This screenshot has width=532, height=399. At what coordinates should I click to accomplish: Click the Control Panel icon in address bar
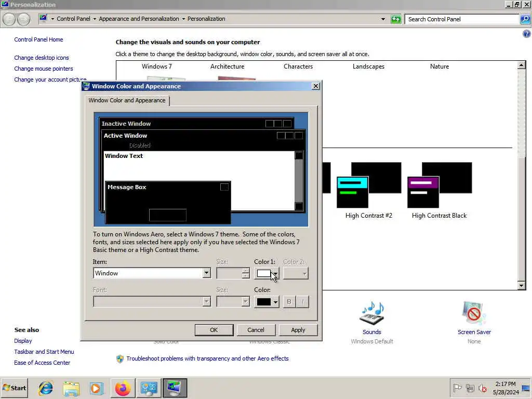(43, 18)
